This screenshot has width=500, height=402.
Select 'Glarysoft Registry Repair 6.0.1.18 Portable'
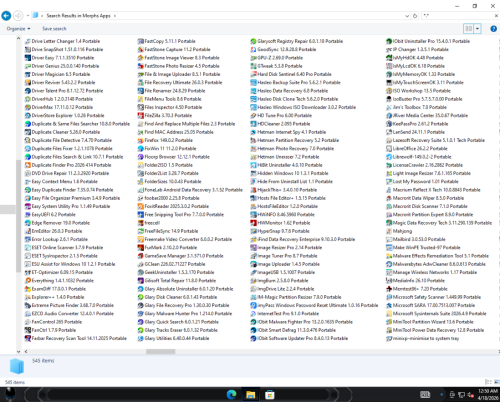[x=297, y=41]
